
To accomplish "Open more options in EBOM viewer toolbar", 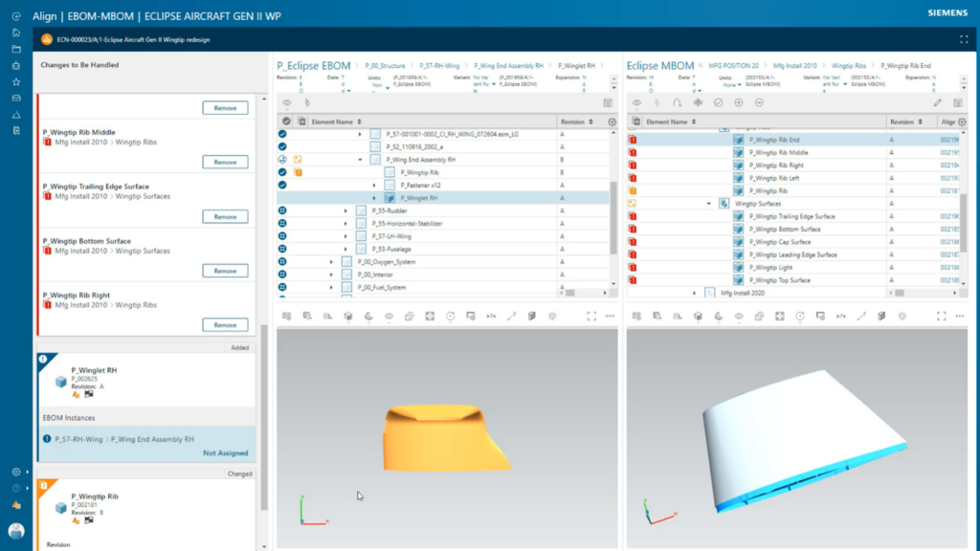I will pyautogui.click(x=610, y=316).
